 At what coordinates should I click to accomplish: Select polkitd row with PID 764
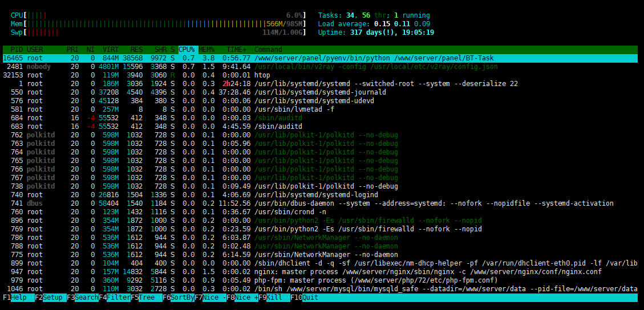click(x=321, y=152)
